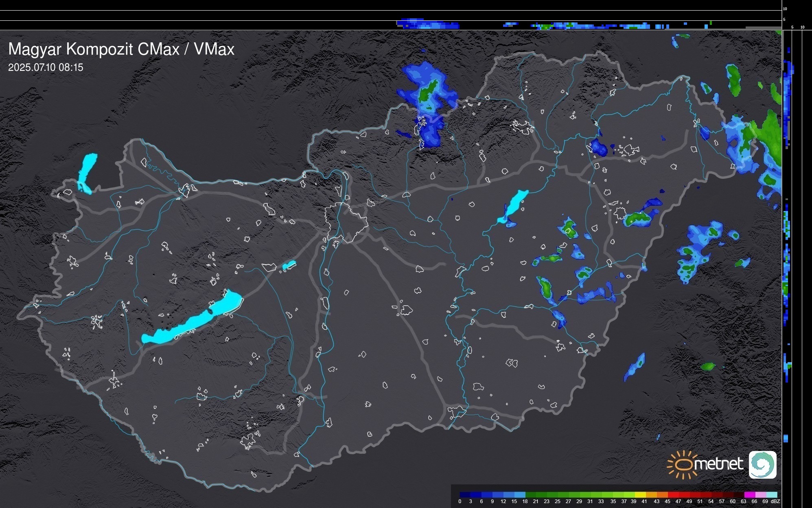Image resolution: width=812 pixels, height=508 pixels.
Task: Click the large blue radar echo north of Hungary
Action: click(427, 104)
